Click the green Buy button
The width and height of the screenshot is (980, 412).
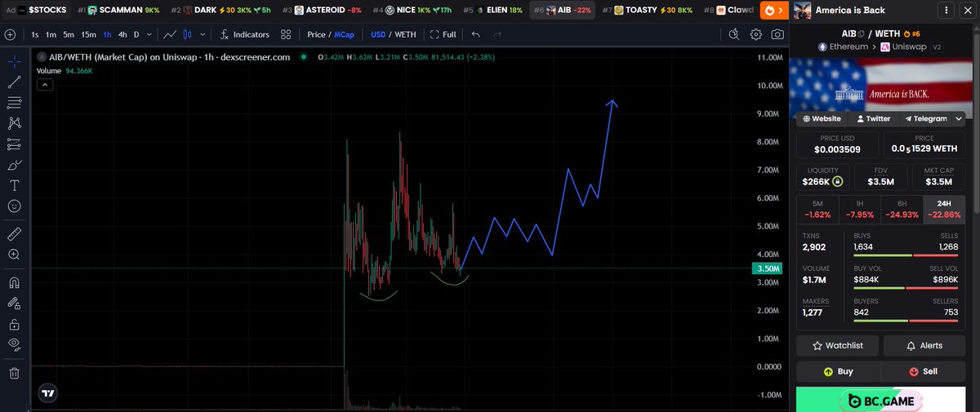(837, 371)
